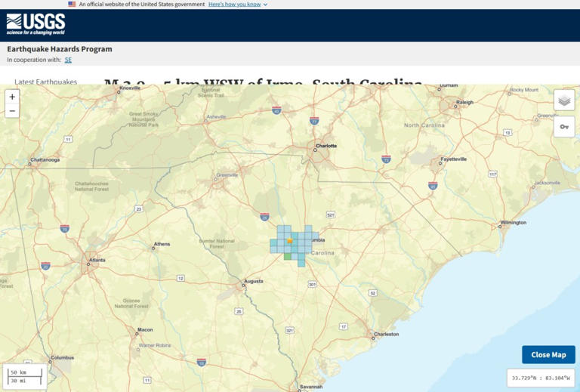Click the Raleigh city label
Screen dimensions: 580x392
[x=465, y=102]
